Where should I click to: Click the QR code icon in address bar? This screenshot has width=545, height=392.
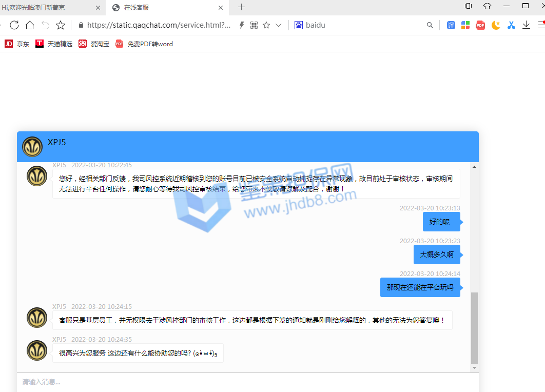[254, 25]
